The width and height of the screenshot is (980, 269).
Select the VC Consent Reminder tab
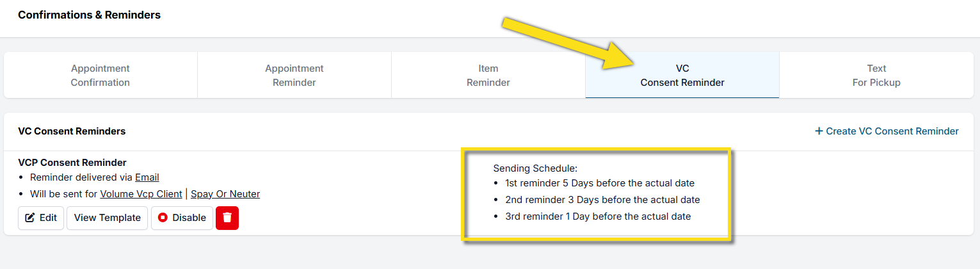[682, 76]
